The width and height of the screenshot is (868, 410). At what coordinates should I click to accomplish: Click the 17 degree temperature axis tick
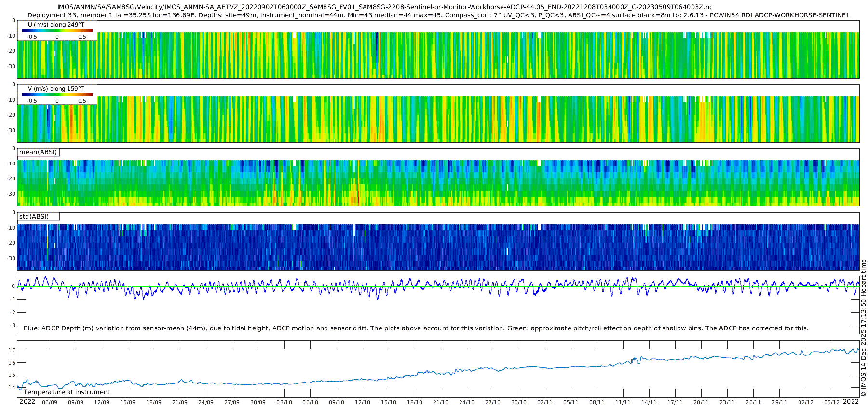click(x=12, y=350)
